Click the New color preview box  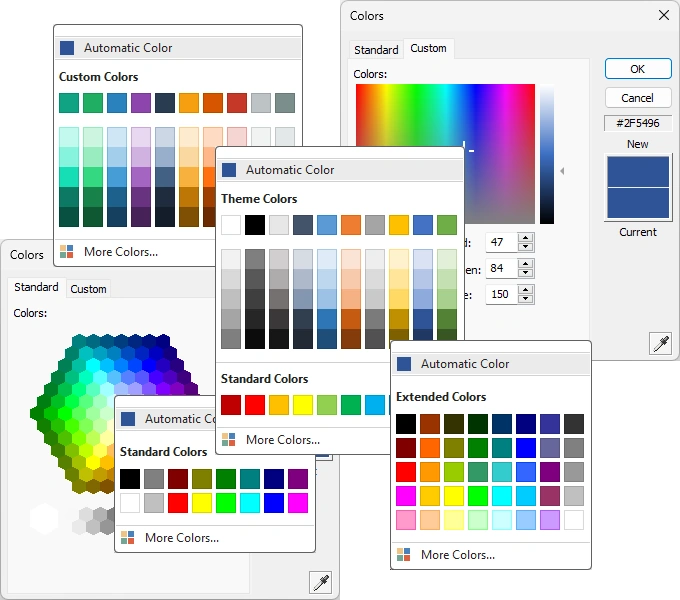638,172
